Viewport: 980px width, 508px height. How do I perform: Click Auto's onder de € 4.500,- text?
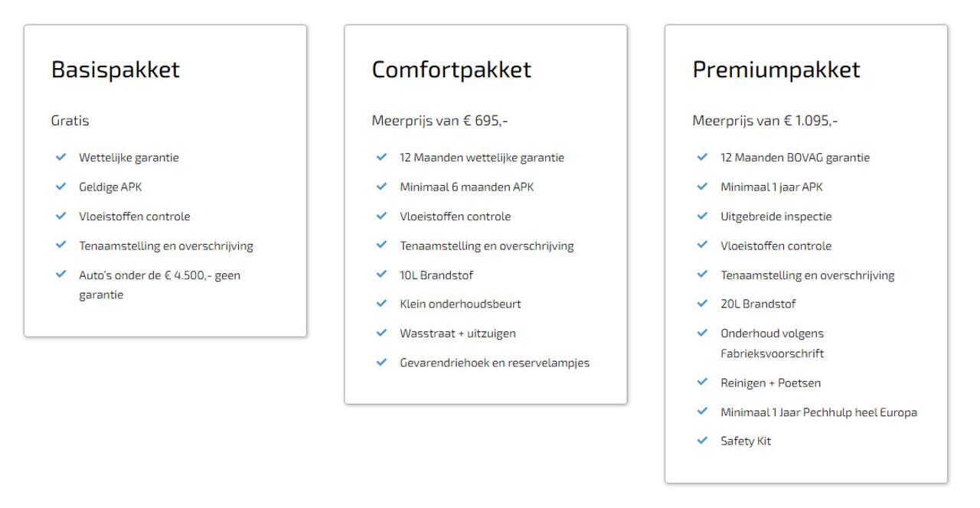point(159,275)
